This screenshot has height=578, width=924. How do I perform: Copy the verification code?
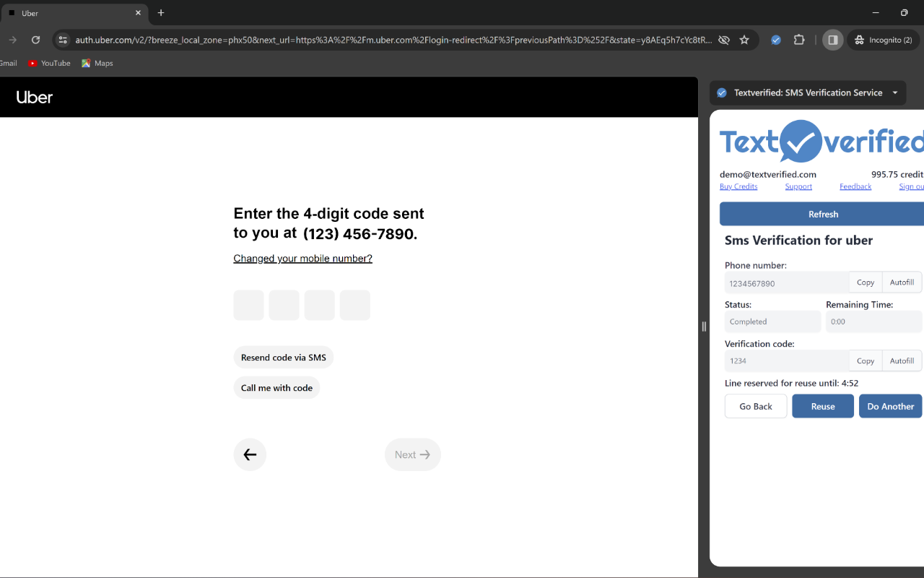coord(866,361)
